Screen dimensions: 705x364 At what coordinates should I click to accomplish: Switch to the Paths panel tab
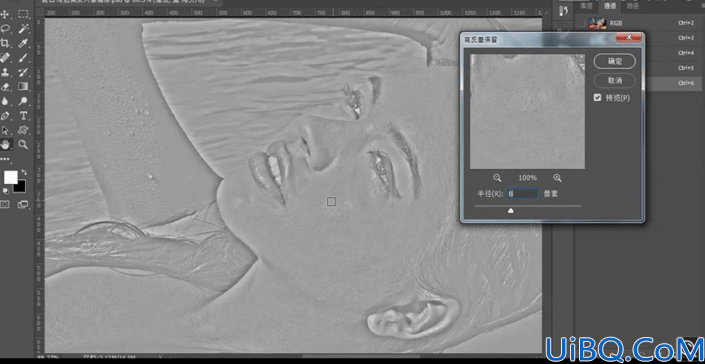coord(632,6)
